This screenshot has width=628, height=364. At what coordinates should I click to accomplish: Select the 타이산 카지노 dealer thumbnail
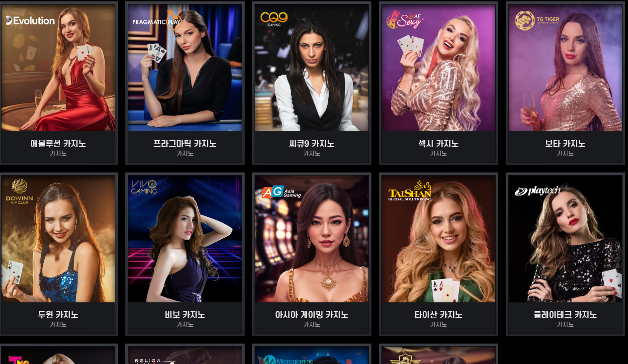pos(439,239)
